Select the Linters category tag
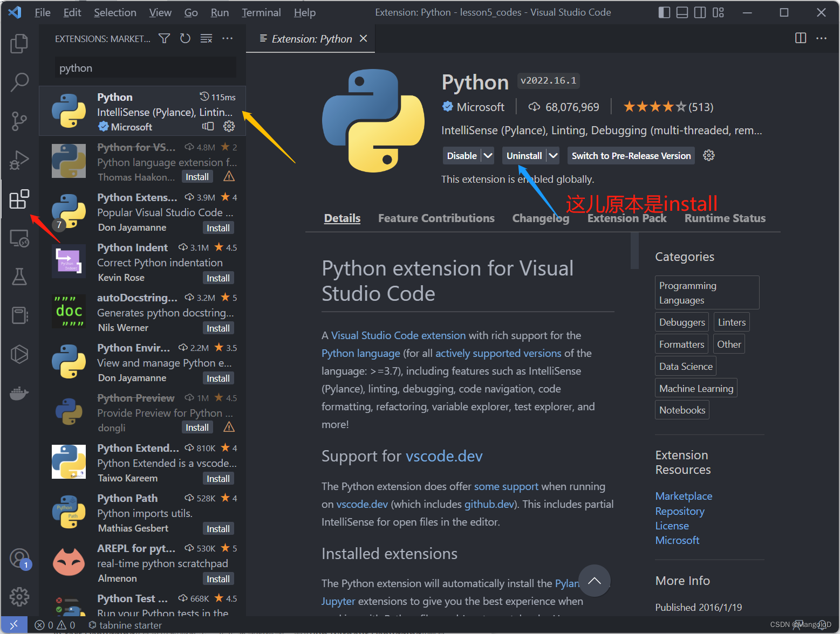 tap(732, 322)
